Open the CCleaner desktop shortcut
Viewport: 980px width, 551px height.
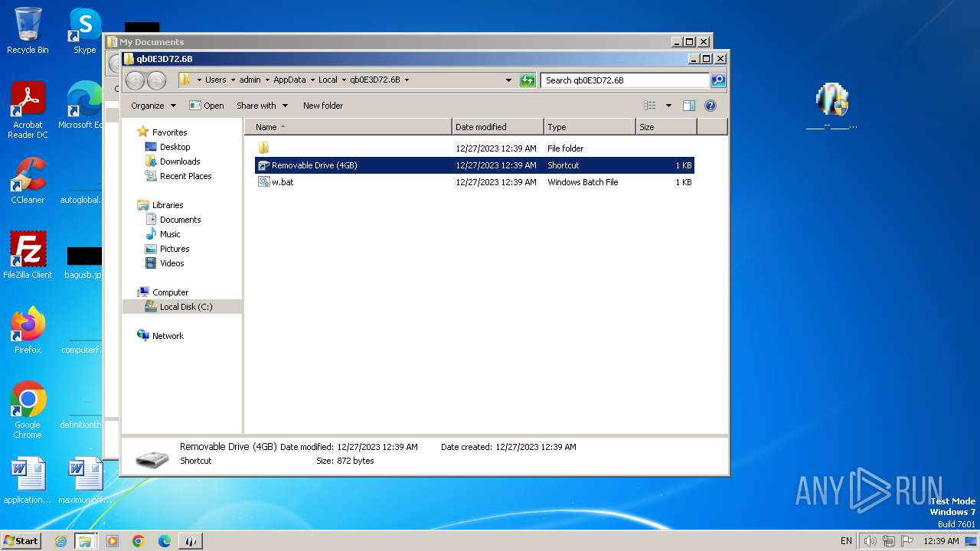[28, 181]
